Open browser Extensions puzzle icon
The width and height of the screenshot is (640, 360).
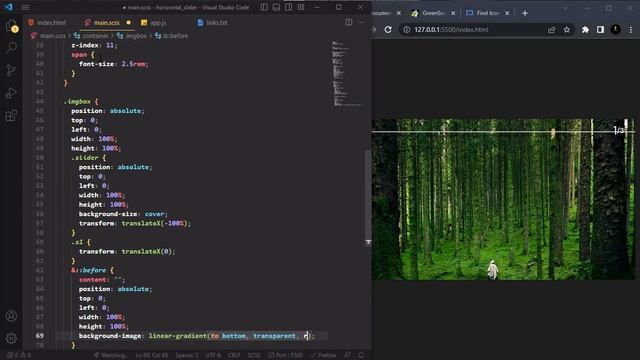tap(585, 29)
